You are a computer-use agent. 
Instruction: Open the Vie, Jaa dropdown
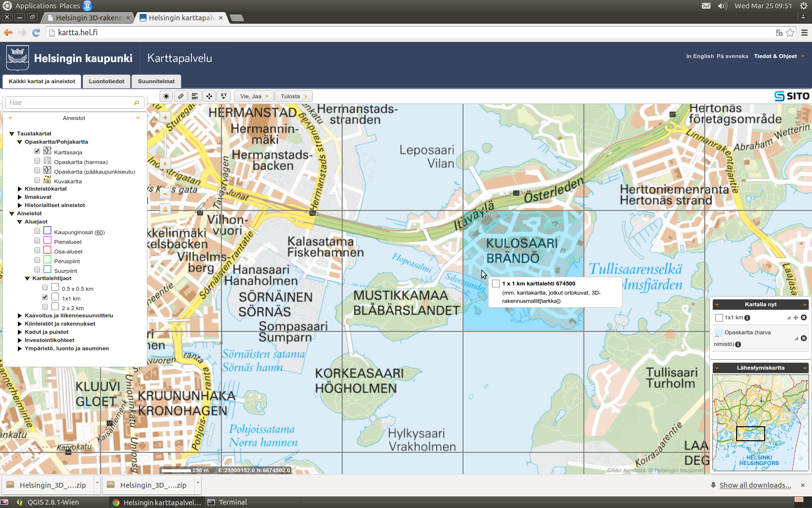pos(254,96)
